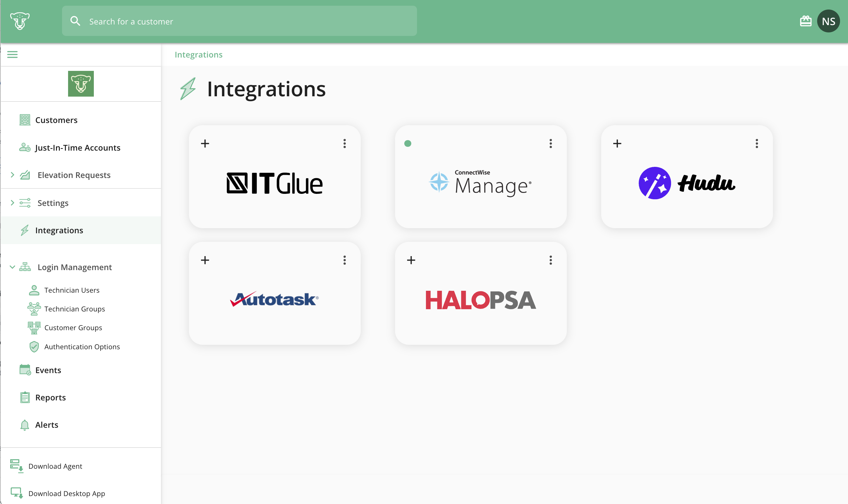Click the leopard logo in the header
Viewport: 848px width, 504px height.
pos(20,21)
